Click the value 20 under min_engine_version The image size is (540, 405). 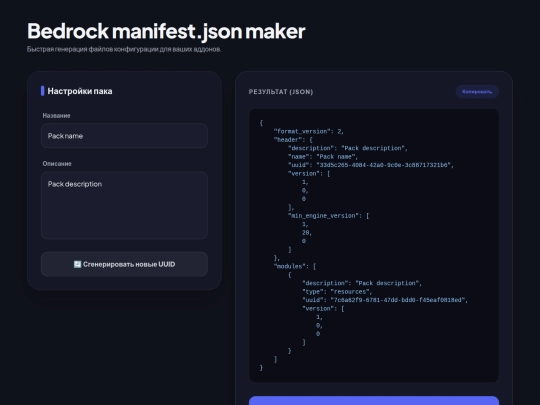(x=307, y=233)
